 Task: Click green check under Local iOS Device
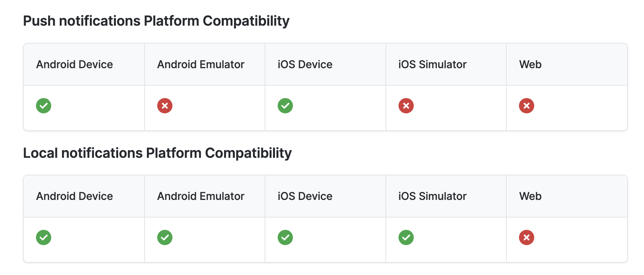pyautogui.click(x=285, y=237)
